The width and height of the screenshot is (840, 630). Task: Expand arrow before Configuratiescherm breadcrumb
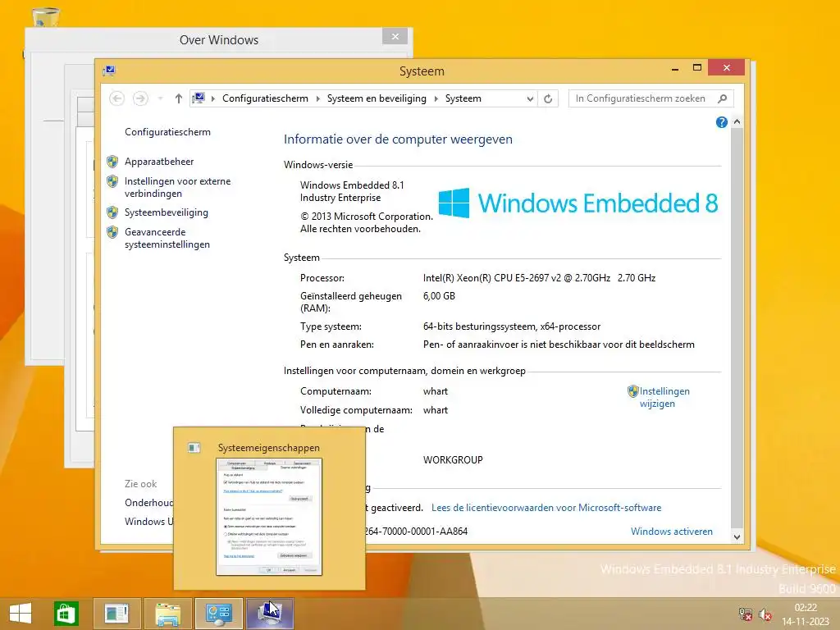point(213,98)
